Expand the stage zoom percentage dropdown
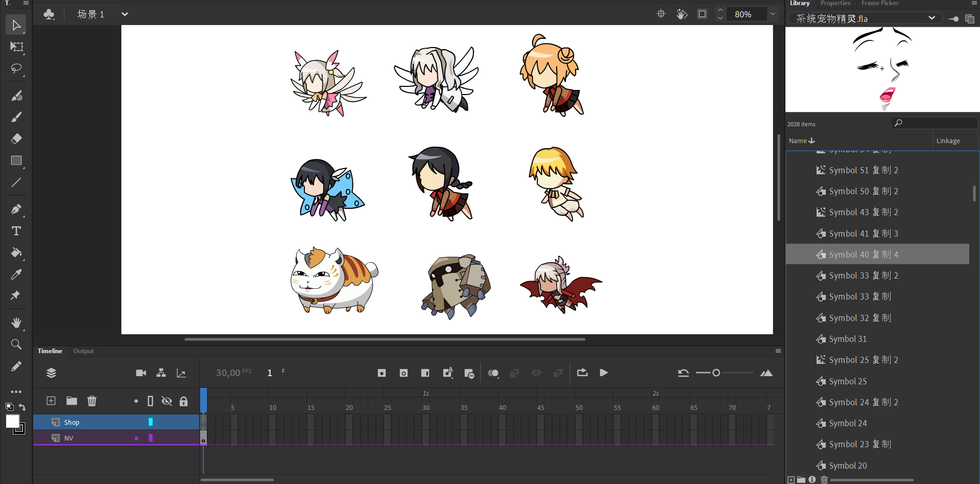980x484 pixels. click(773, 14)
